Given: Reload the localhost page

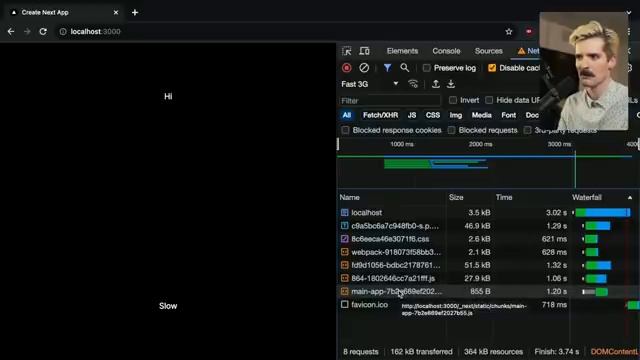Looking at the screenshot, I should [x=43, y=31].
